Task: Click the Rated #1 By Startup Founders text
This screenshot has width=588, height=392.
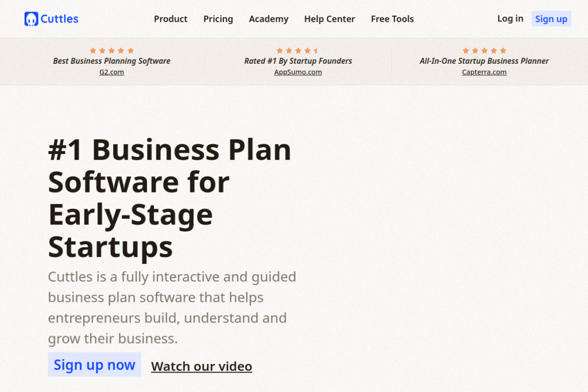Action: tap(298, 61)
